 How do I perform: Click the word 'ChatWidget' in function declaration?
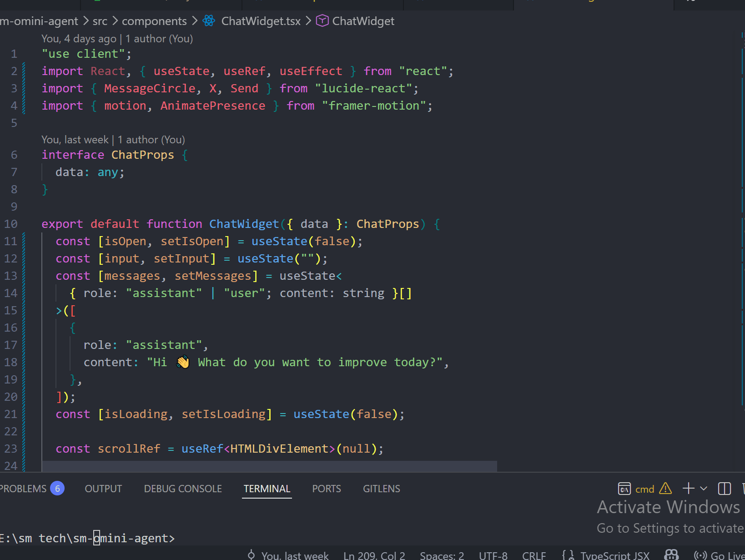[244, 224]
